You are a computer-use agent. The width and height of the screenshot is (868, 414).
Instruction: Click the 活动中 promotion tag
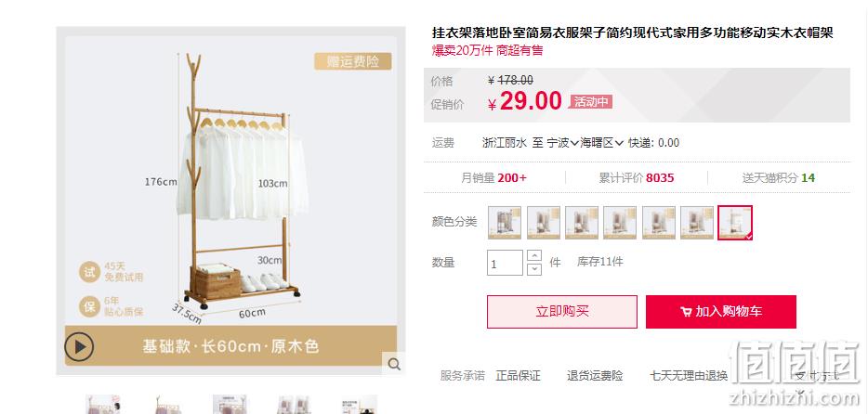(591, 102)
